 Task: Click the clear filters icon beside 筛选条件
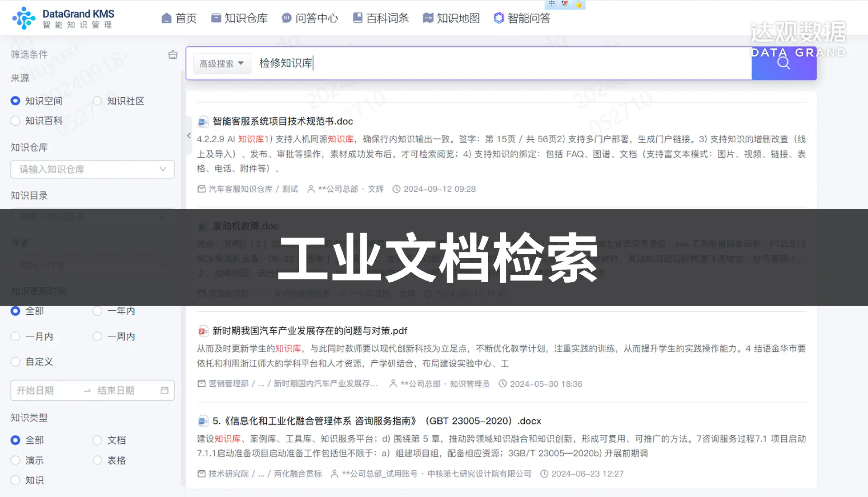pyautogui.click(x=173, y=55)
